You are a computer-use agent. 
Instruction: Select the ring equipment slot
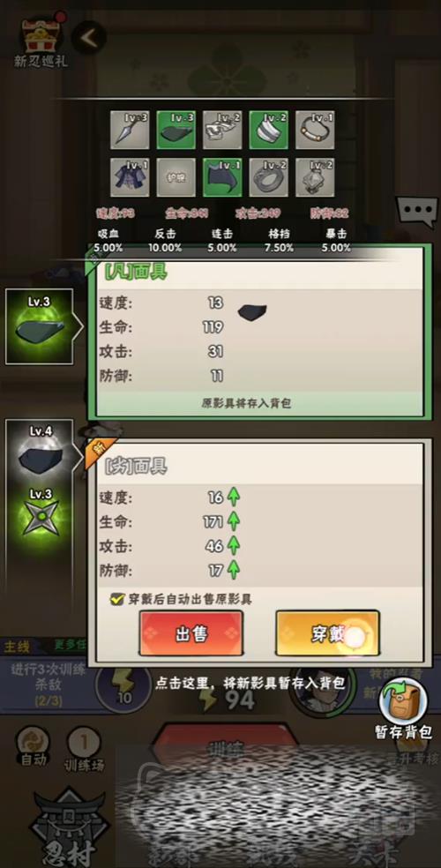coord(268,177)
